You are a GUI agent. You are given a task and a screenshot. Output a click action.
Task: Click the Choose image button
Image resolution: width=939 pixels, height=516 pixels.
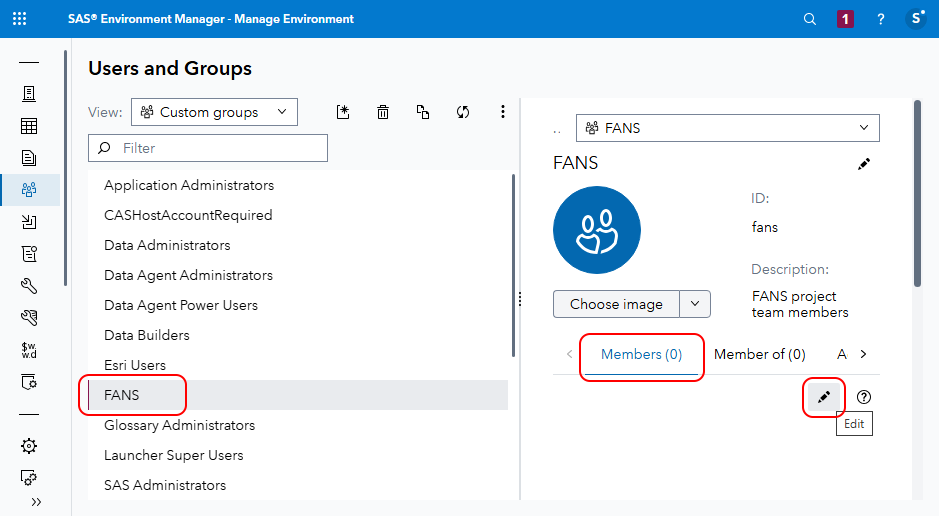[x=616, y=304]
